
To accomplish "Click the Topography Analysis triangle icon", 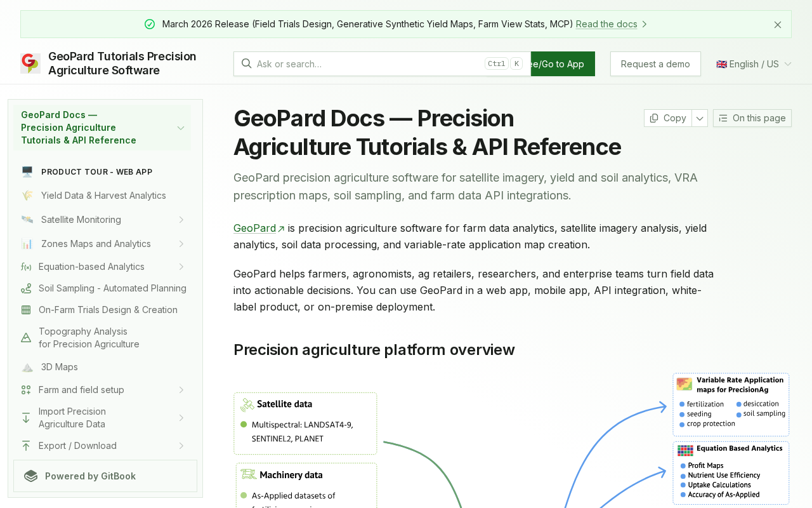I will click(x=26, y=338).
